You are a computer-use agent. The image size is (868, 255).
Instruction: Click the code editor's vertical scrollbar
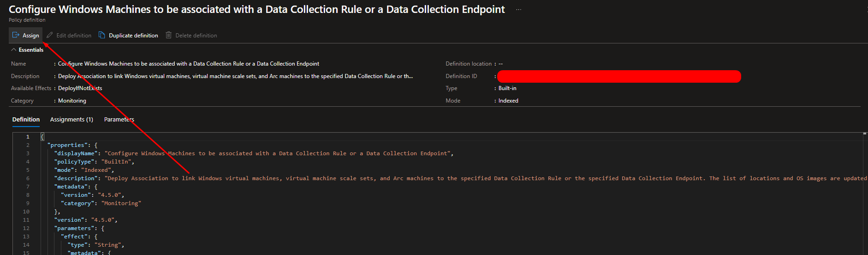(865, 194)
